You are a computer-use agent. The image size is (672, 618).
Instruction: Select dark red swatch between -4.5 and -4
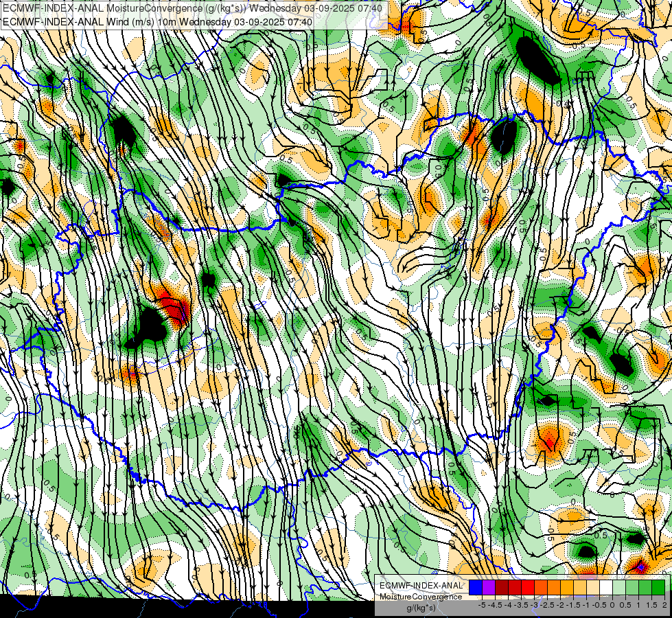click(x=502, y=587)
